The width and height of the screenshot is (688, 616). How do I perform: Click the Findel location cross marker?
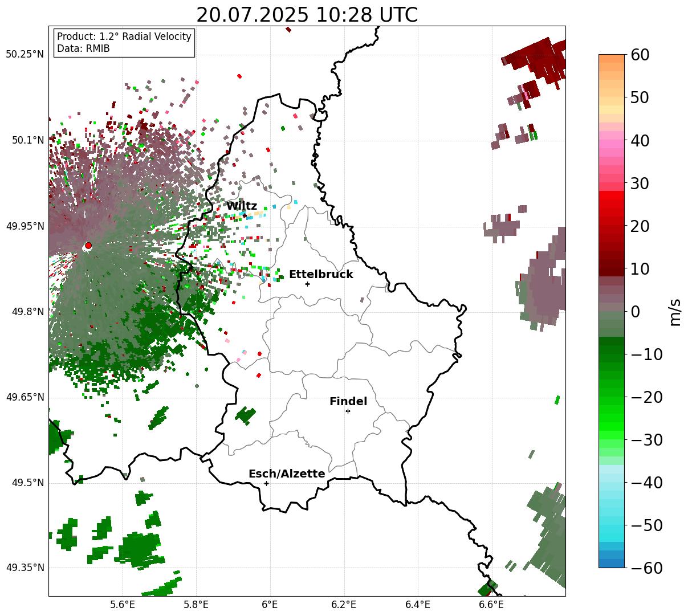348,411
